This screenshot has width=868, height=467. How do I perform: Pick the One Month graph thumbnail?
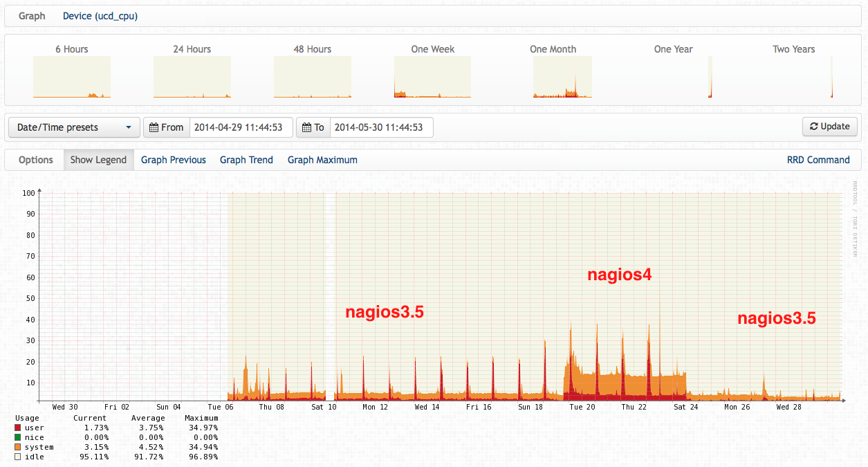click(x=562, y=77)
